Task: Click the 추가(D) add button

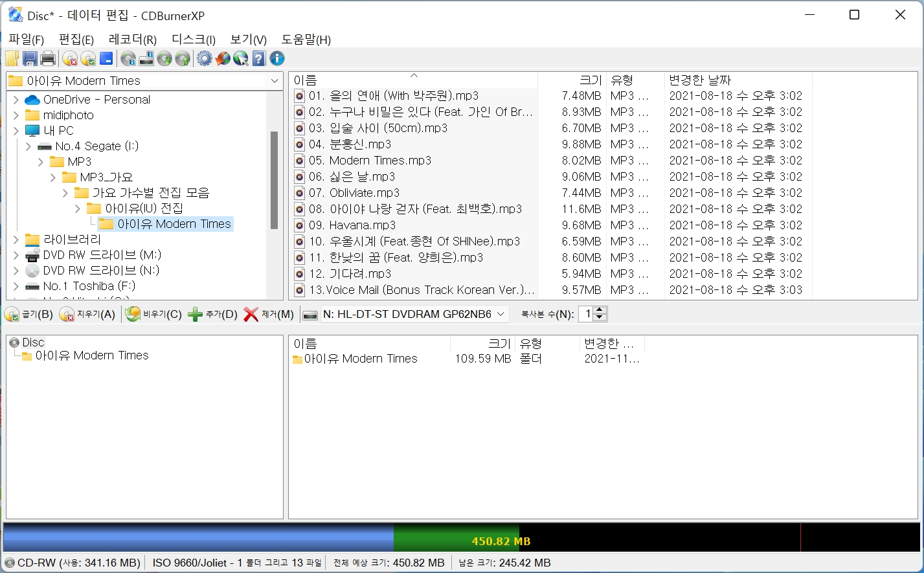Action: click(213, 315)
